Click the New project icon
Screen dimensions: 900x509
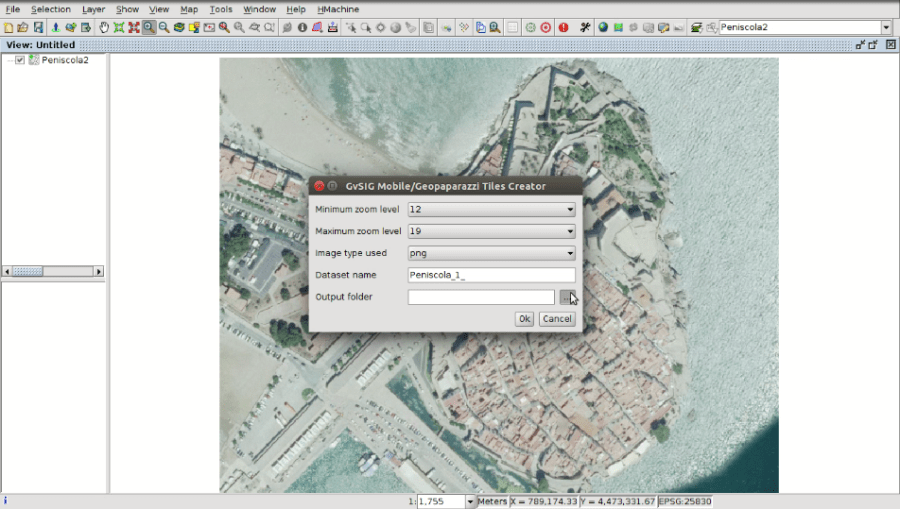(x=8, y=27)
